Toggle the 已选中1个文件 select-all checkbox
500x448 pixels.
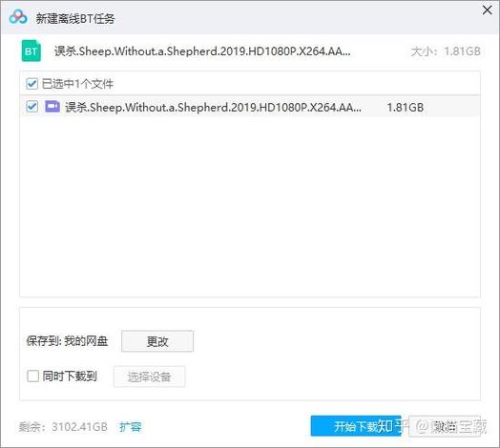pyautogui.click(x=31, y=84)
